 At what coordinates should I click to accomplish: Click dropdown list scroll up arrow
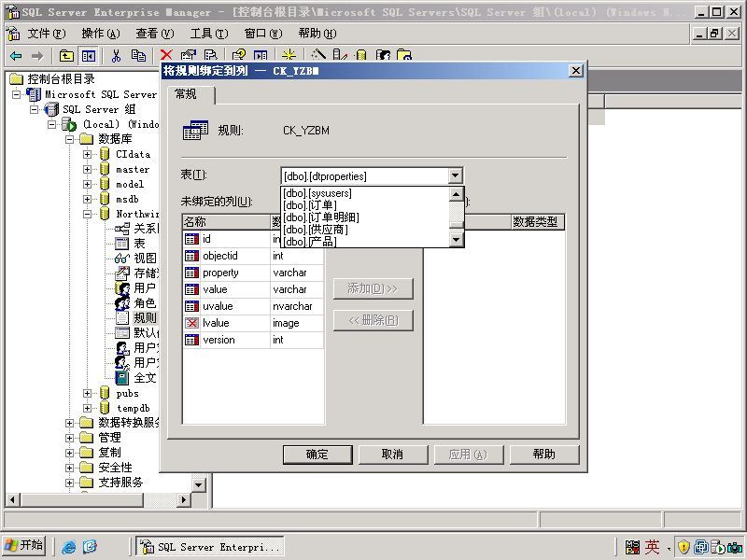point(457,194)
